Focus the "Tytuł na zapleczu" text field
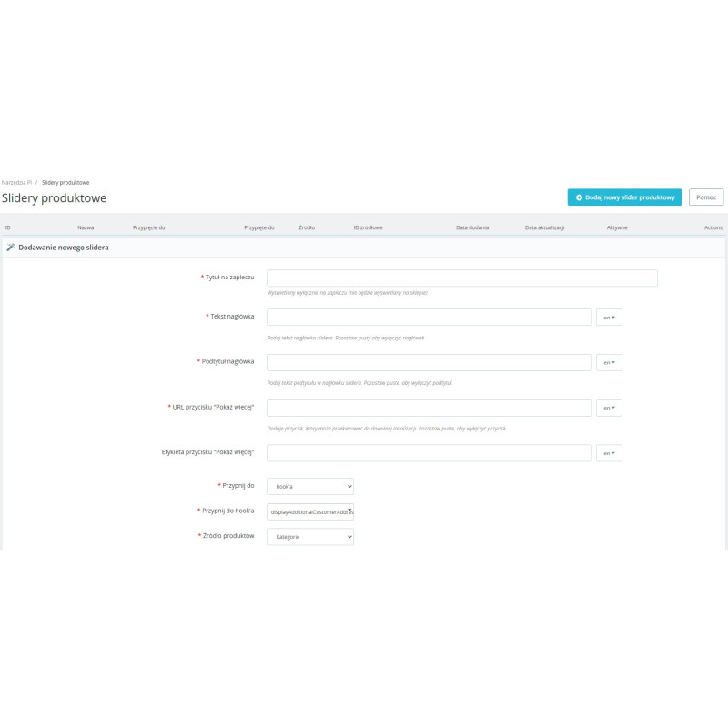728x728 pixels. (461, 278)
